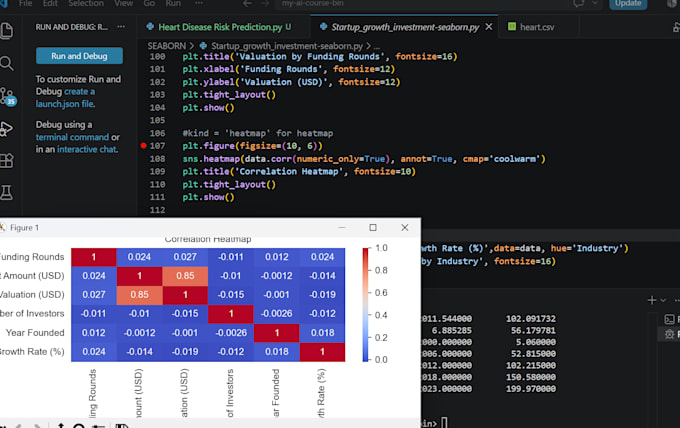Viewport: 680px width, 428px height.
Task: Follow the 'create a launch.json file' link
Action: (65, 98)
